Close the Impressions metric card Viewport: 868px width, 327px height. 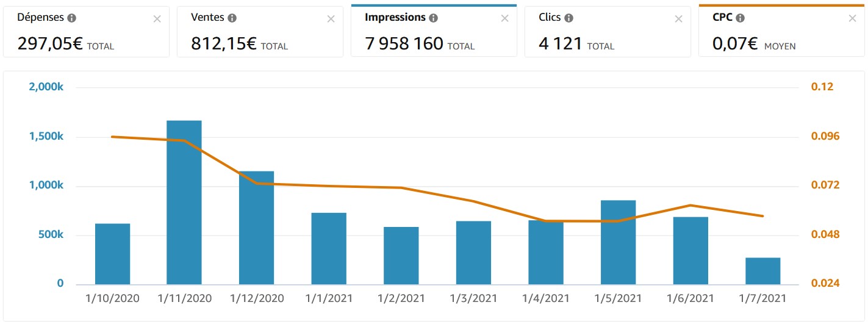pyautogui.click(x=504, y=19)
